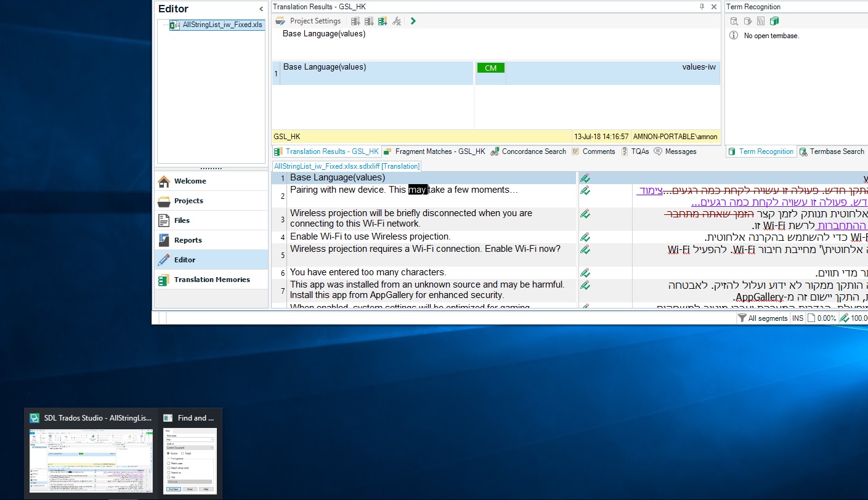Click Select Next Match icon in Translation Results toolbar
This screenshot has height=500, width=868.
[369, 21]
